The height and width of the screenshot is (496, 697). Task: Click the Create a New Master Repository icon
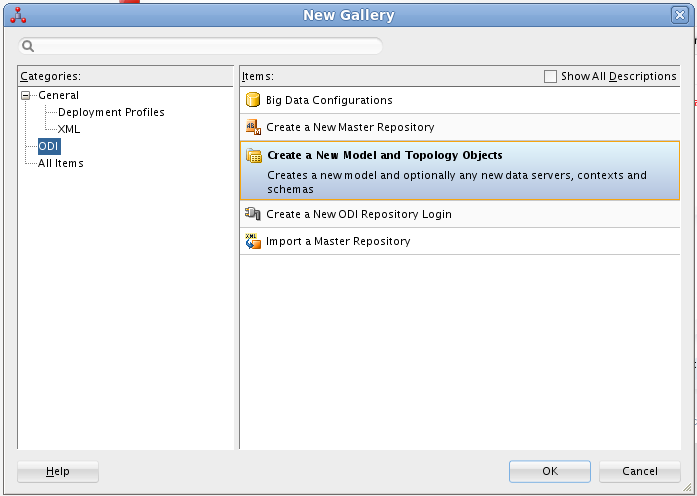pyautogui.click(x=253, y=127)
